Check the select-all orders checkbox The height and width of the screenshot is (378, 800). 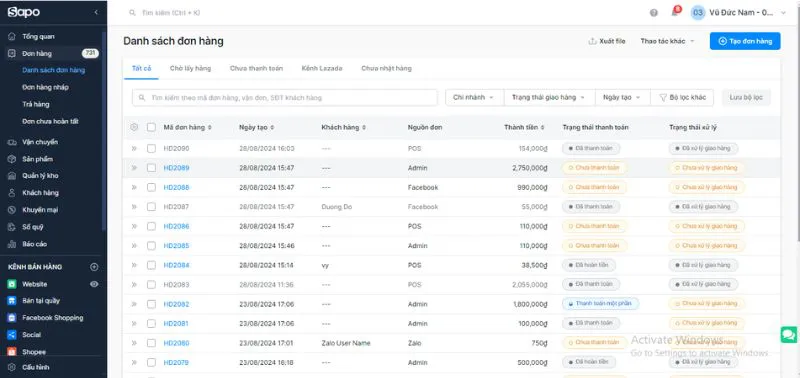(x=151, y=127)
